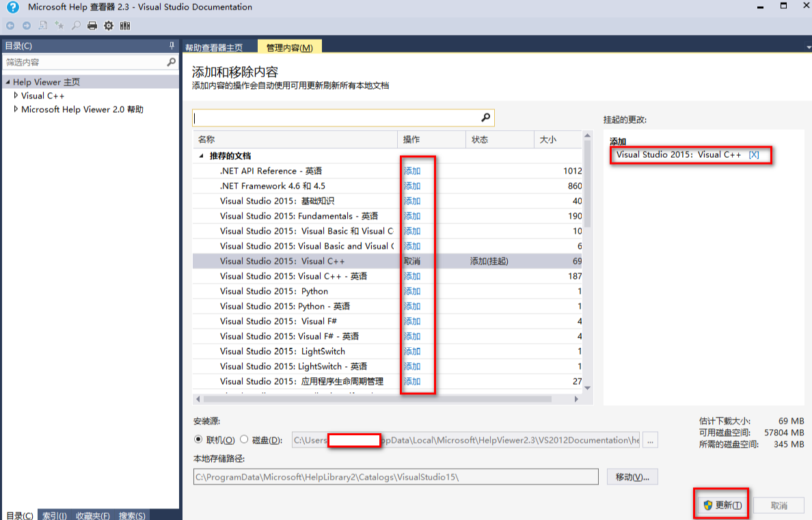Screen dimensions: 812x520
Task: Click the 取消 button at bottom right
Action: tap(779, 506)
